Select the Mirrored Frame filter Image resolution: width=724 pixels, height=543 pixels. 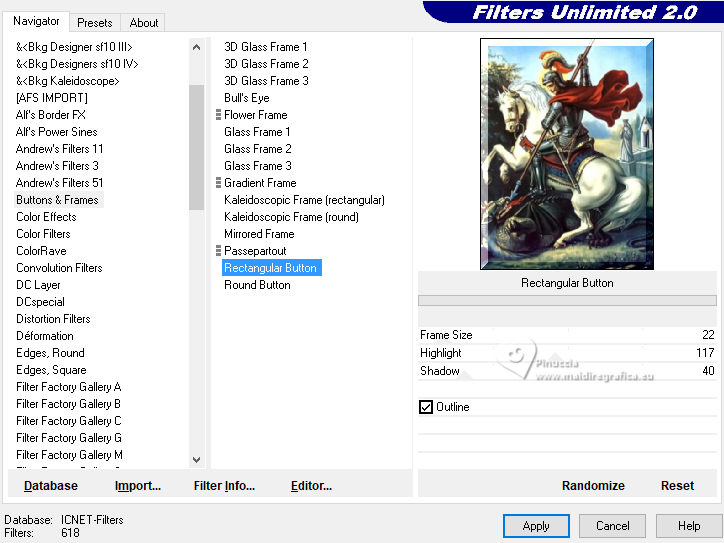click(x=259, y=234)
